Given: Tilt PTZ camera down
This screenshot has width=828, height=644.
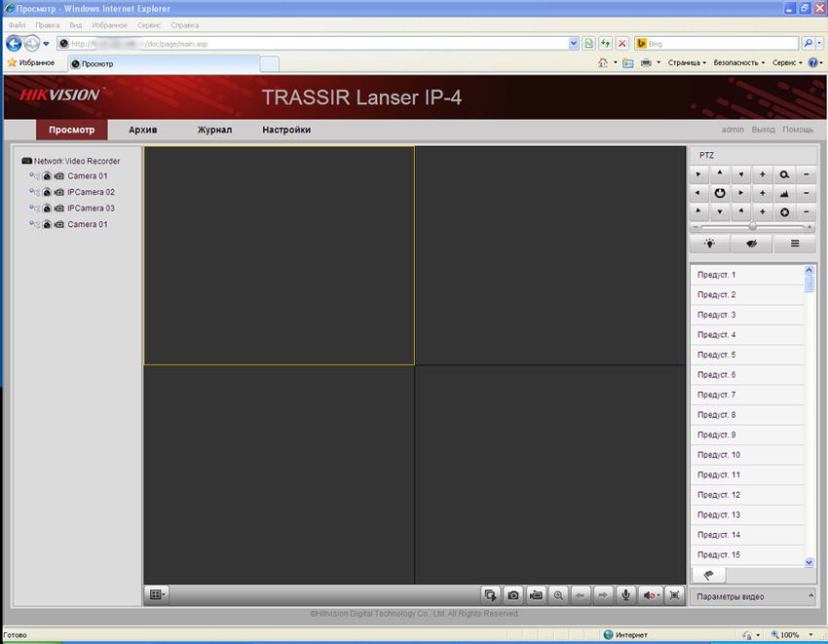Looking at the screenshot, I should pos(719,212).
